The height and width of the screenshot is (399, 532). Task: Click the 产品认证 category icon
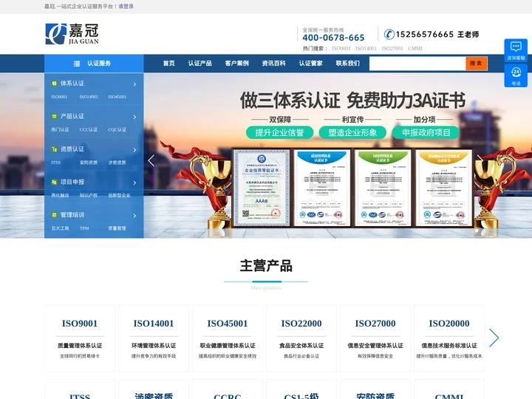pos(54,117)
